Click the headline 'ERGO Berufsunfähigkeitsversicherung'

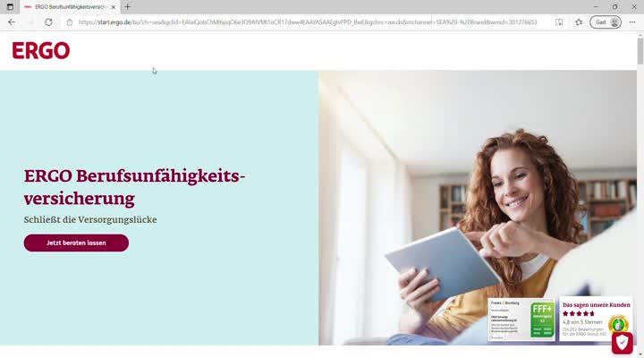134,187
